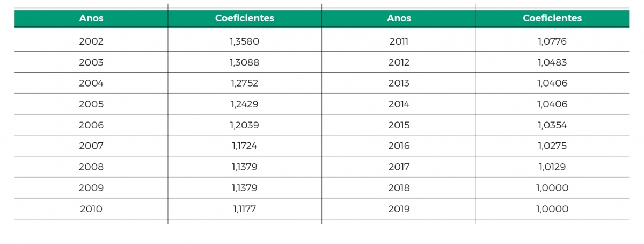Select the year 2011 cell
The image size is (644, 244).
point(399,41)
